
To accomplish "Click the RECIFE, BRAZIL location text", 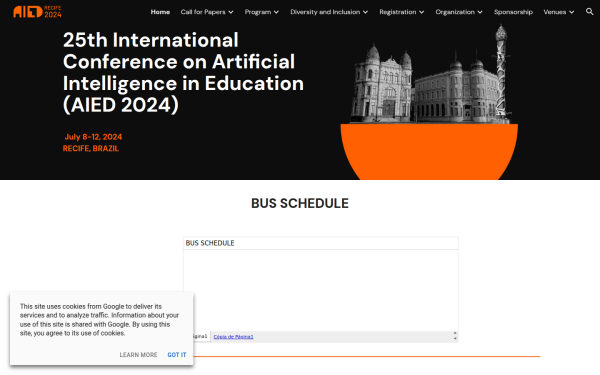I will click(x=91, y=148).
